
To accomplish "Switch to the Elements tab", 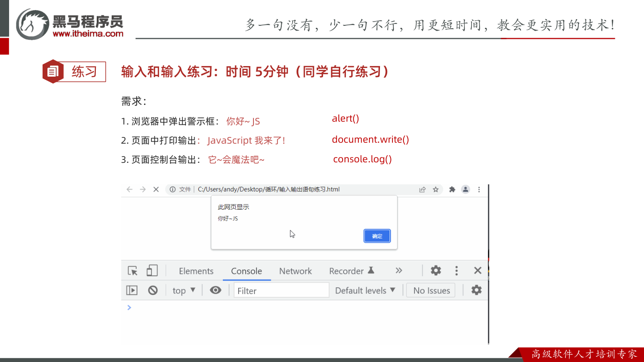I will pyautogui.click(x=196, y=271).
